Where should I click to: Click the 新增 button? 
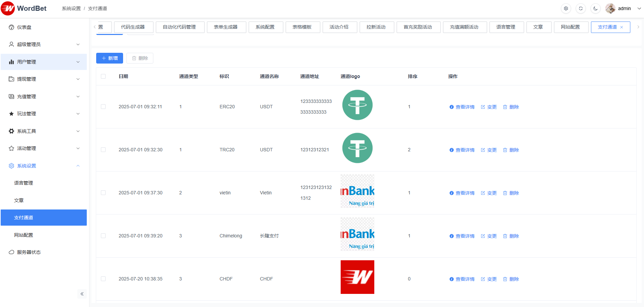(110, 58)
